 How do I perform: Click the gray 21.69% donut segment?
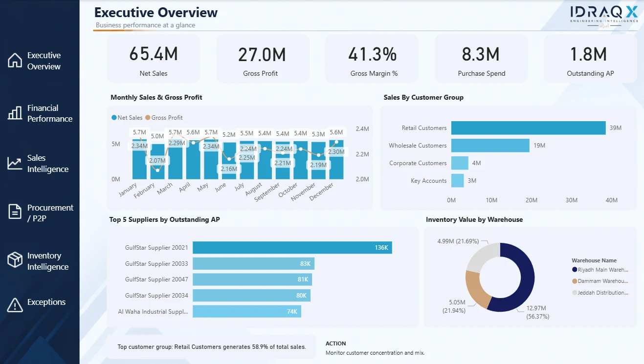[x=481, y=257]
